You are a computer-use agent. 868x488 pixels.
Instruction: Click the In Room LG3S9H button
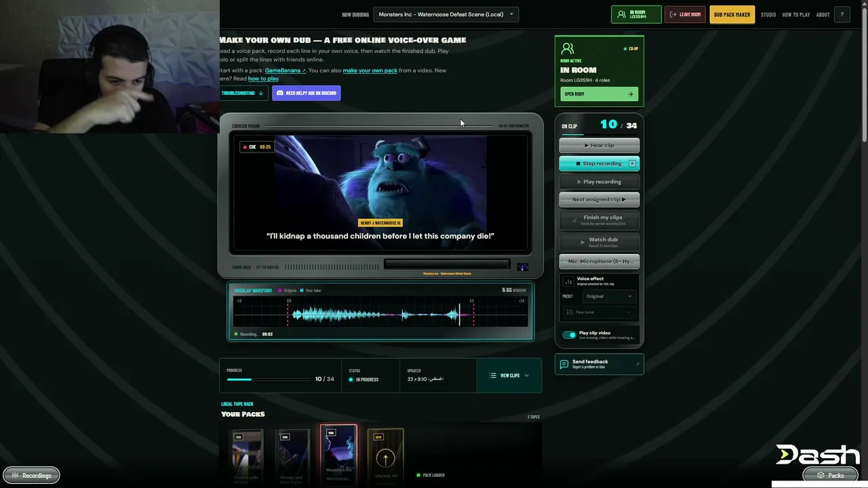(636, 14)
